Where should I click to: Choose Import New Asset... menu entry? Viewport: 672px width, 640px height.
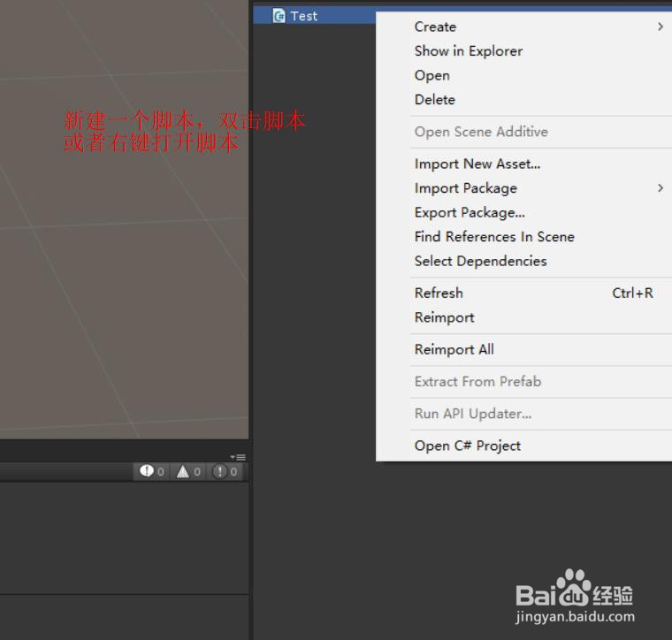(523, 164)
